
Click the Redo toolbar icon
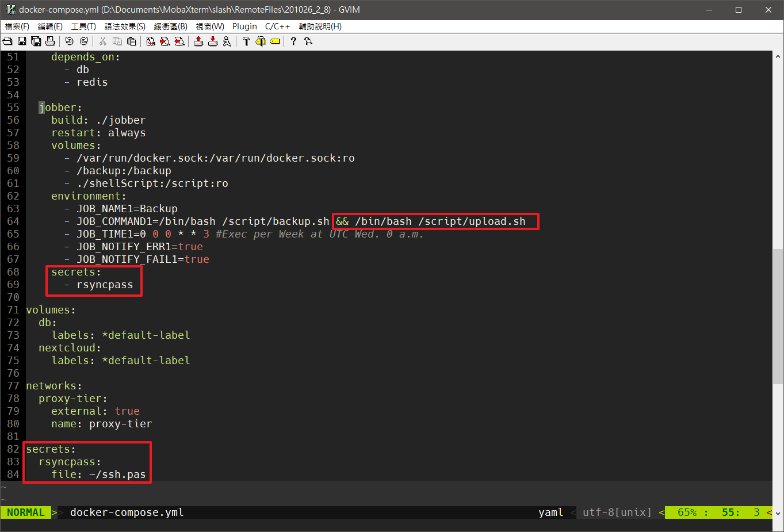[x=84, y=41]
